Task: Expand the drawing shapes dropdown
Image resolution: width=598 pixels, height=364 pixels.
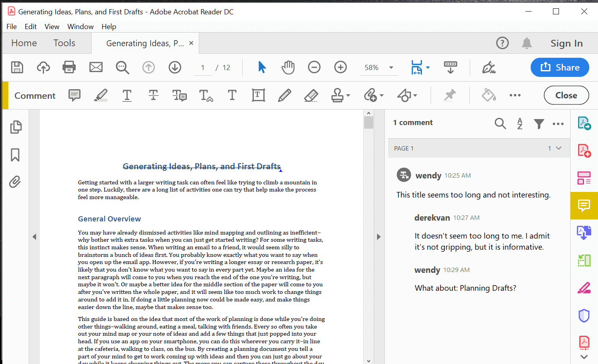Action: point(415,96)
